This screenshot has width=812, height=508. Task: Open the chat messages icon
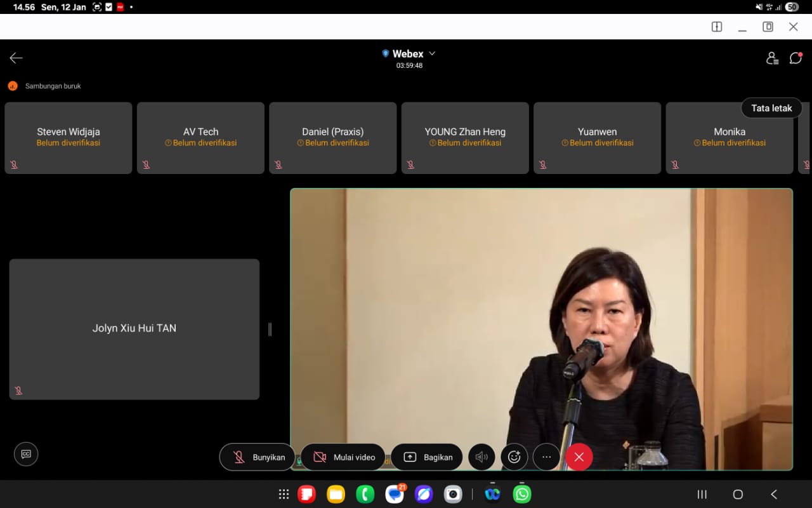tap(796, 58)
